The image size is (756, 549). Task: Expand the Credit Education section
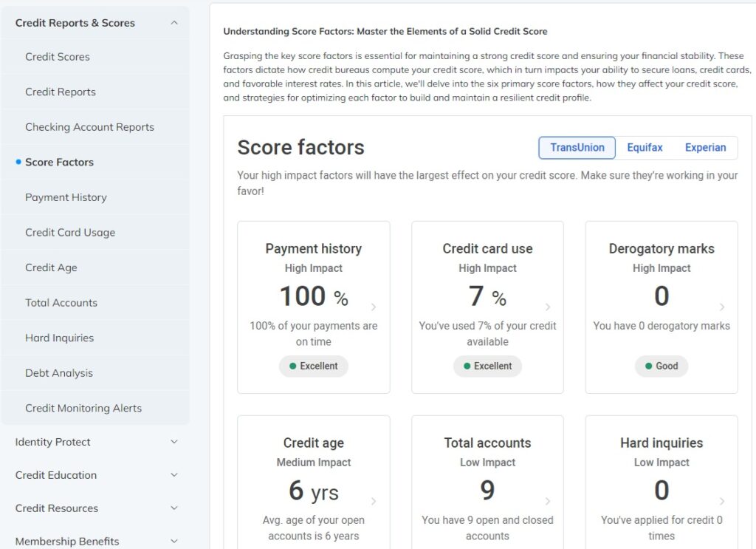point(174,475)
